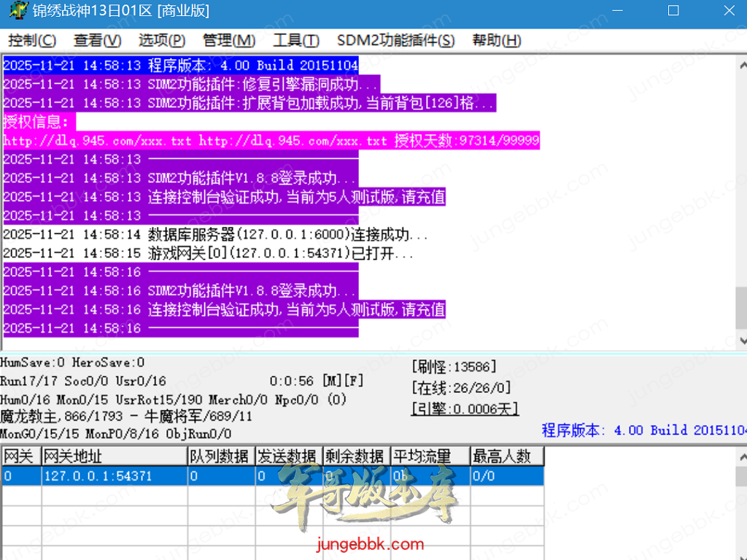The width and height of the screenshot is (747, 560).
Task: Open the 帮助(H) menu
Action: coord(497,41)
